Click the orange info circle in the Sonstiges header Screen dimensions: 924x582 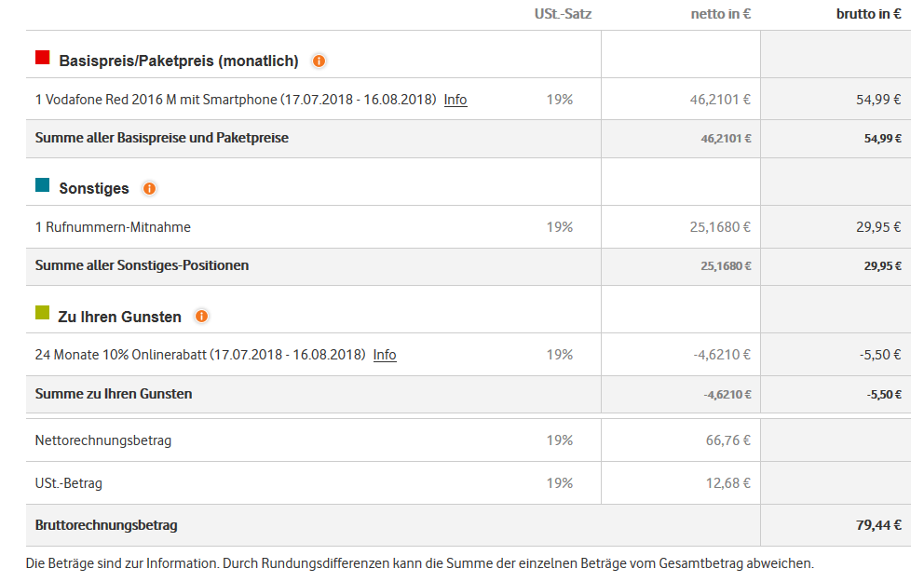(x=150, y=188)
